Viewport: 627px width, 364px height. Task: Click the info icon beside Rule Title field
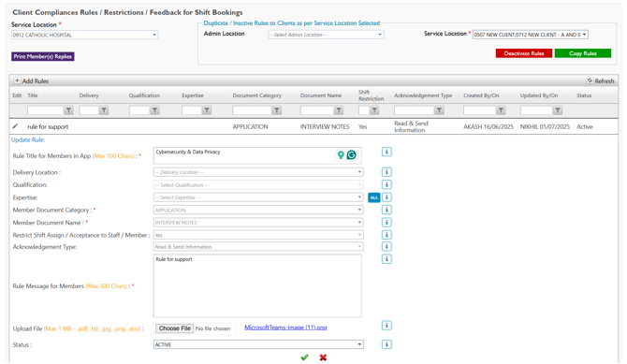[386, 152]
